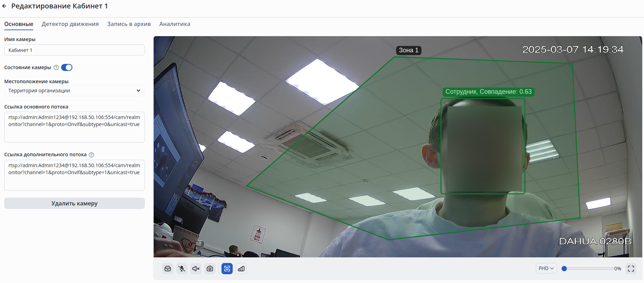Toggle the camera state switch

(67, 67)
